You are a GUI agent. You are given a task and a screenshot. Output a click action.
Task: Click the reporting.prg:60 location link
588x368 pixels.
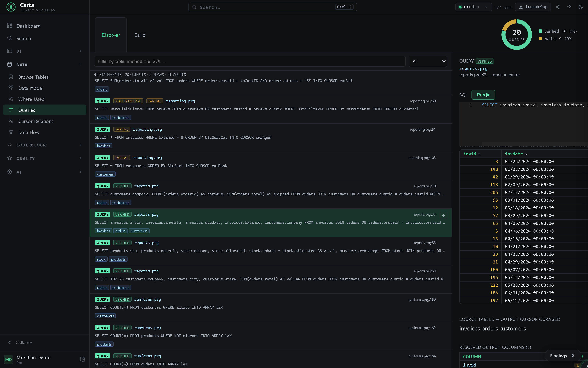[x=423, y=101]
